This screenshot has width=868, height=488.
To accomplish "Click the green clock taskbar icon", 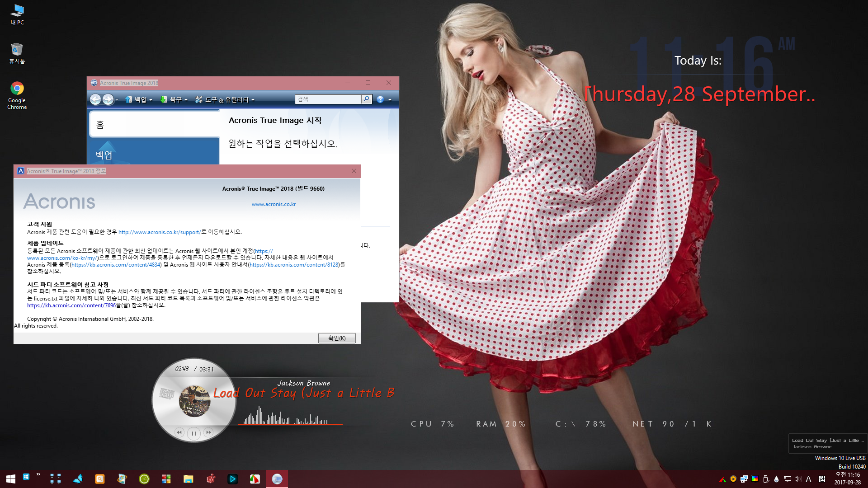I will pos(144,479).
